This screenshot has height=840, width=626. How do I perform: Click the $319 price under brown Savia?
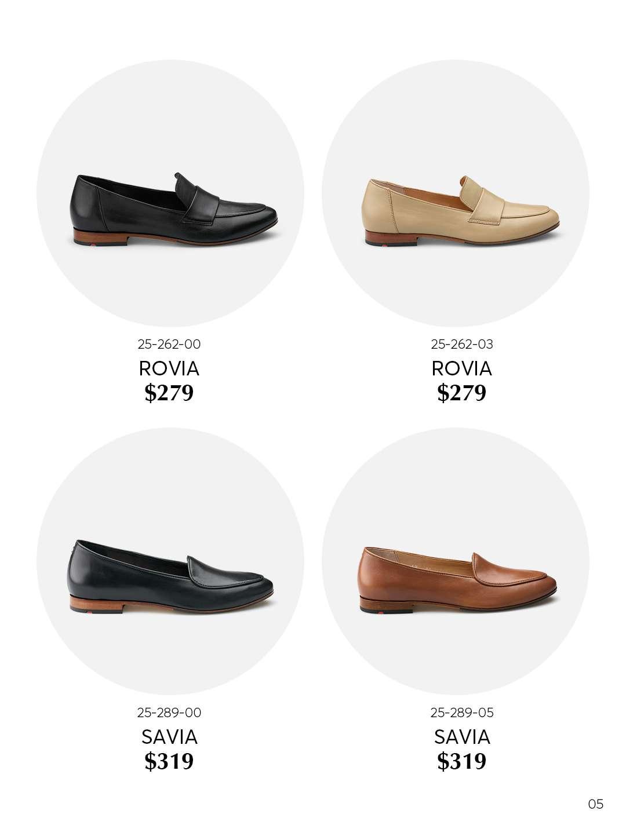click(x=462, y=761)
